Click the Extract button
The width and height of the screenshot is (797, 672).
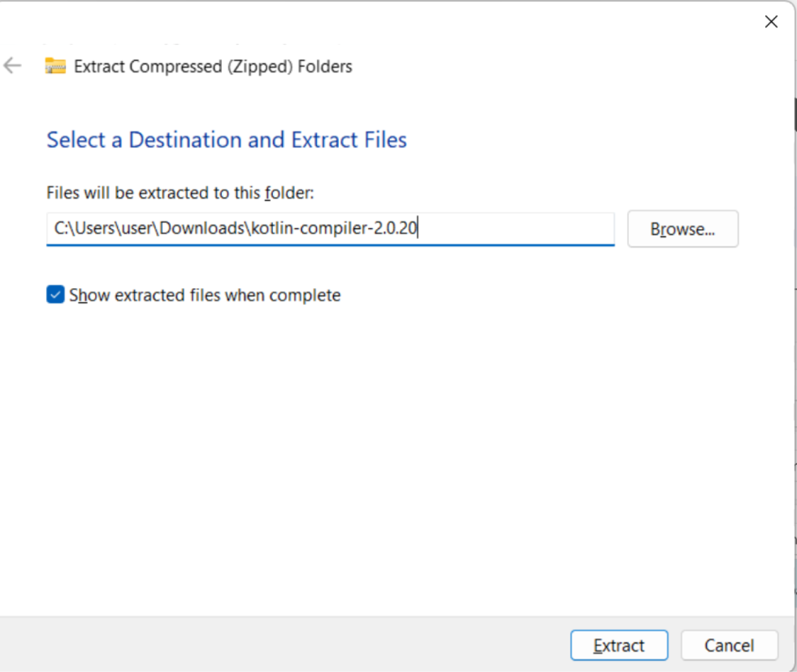click(x=619, y=645)
